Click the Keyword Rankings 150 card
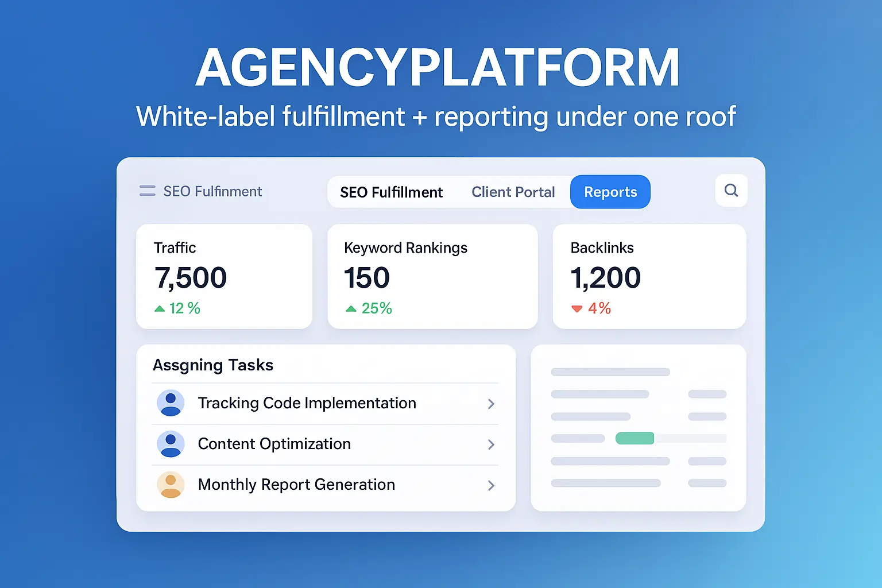This screenshot has width=882, height=588. click(x=432, y=276)
